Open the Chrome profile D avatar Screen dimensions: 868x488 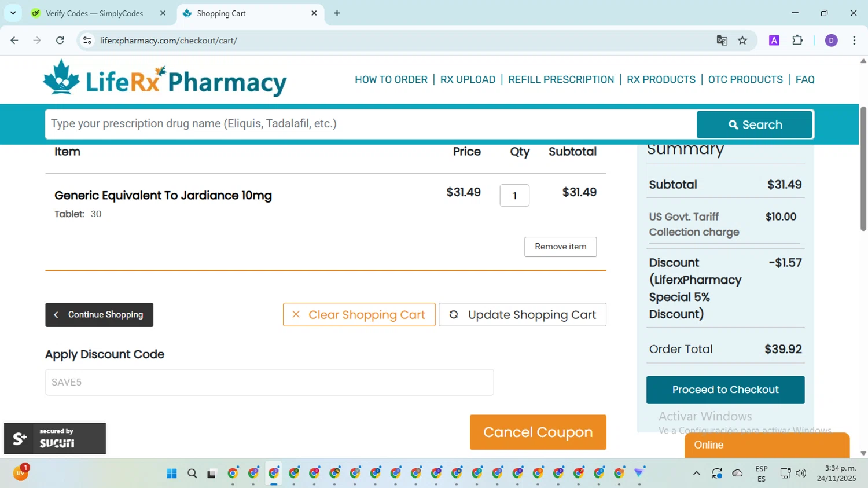tap(832, 41)
